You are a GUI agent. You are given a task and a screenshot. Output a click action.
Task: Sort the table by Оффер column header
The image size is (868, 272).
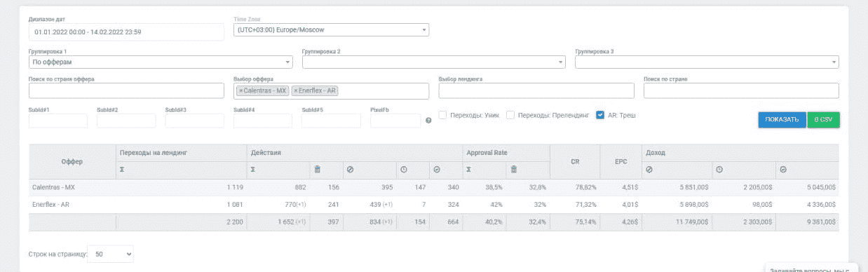[x=72, y=162]
